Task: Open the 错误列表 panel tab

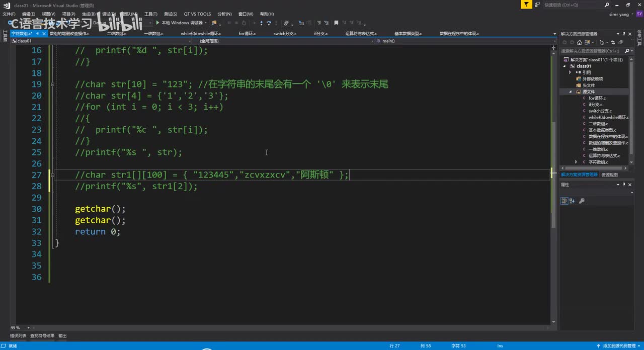Action: [18, 335]
